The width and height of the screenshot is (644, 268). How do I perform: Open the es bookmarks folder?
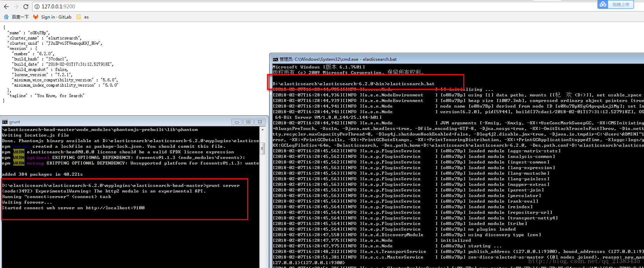83,17
